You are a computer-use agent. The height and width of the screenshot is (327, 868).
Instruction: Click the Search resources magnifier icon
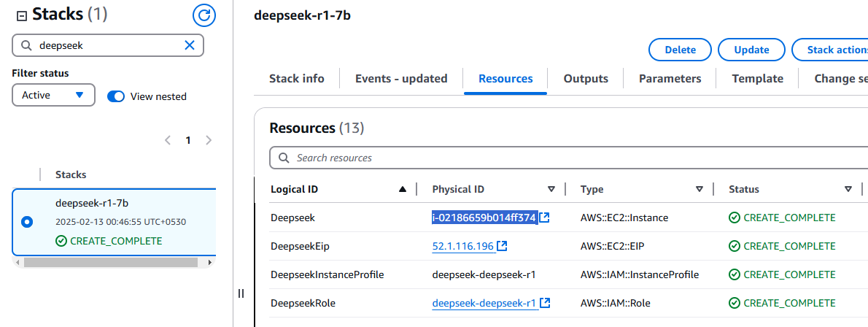[284, 158]
